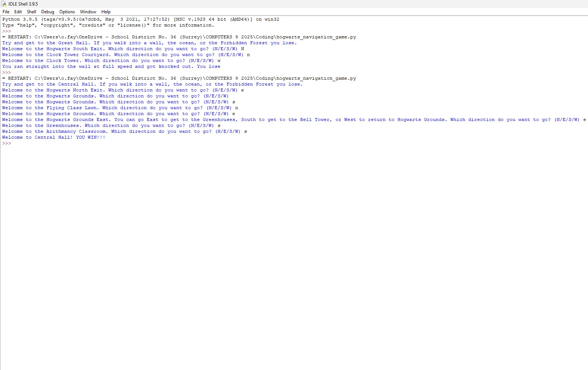Open the File menu
588x370 pixels.
tap(6, 12)
